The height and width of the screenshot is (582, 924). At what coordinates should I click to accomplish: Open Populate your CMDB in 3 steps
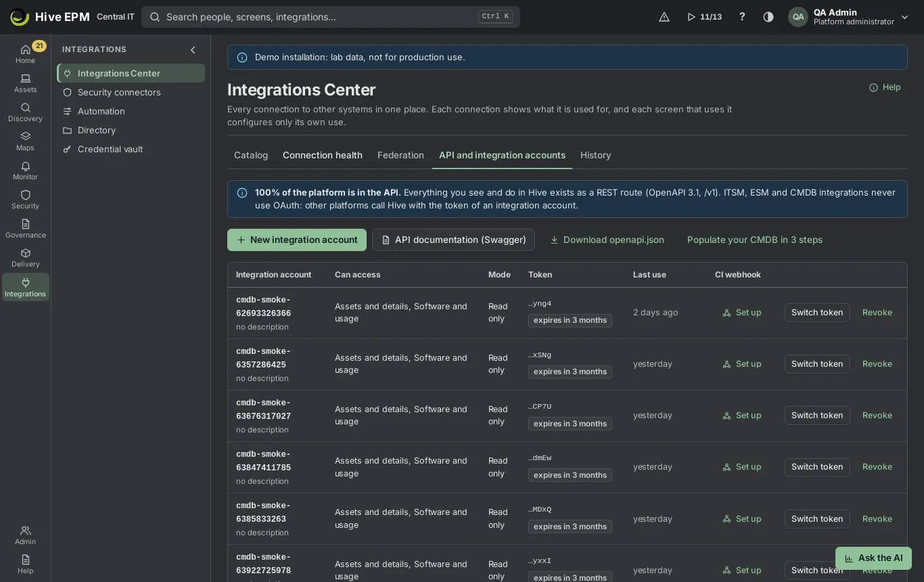click(x=755, y=240)
